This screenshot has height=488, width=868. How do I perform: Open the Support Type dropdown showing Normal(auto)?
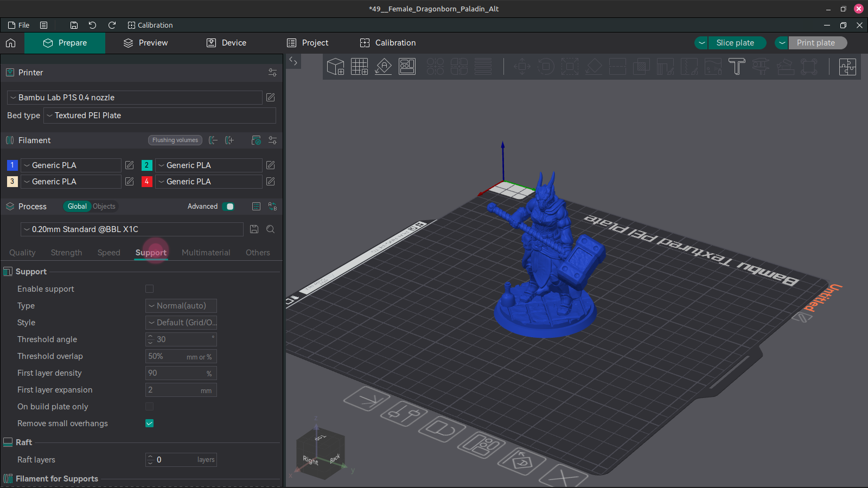pyautogui.click(x=181, y=306)
